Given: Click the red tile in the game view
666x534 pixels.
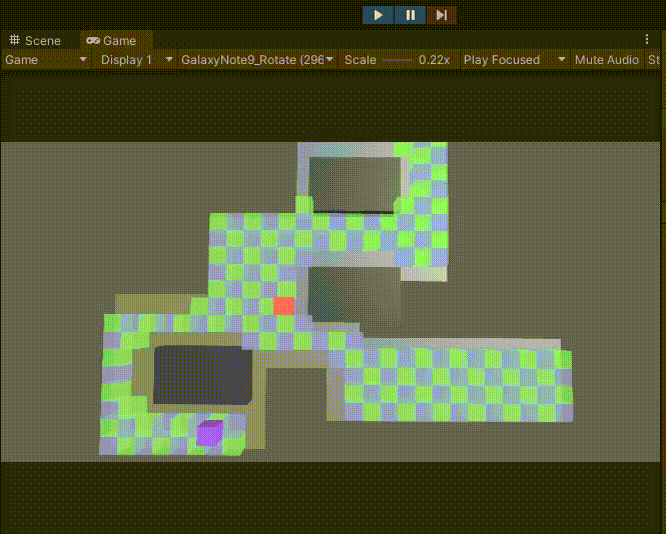Looking at the screenshot, I should [x=284, y=305].
